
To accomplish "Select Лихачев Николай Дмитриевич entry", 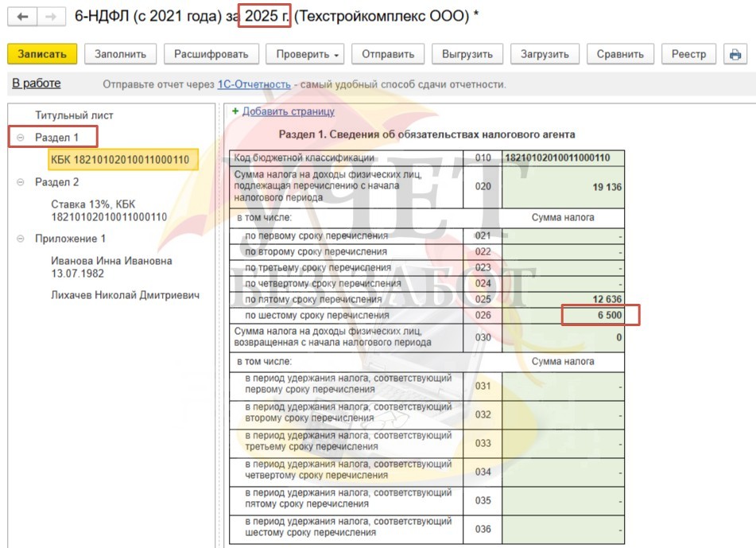I will [125, 295].
